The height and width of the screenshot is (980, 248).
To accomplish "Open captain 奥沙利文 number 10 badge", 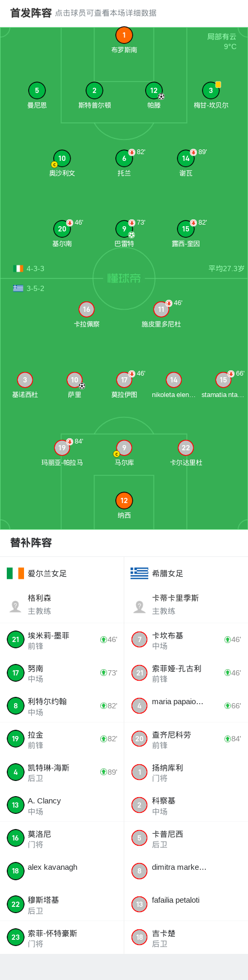I will coord(62,159).
